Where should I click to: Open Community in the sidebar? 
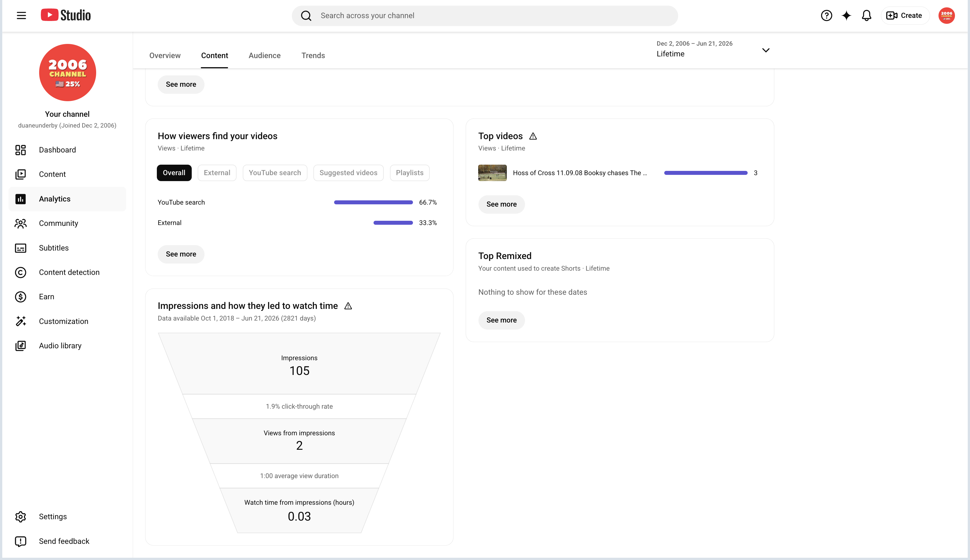[x=68, y=223]
